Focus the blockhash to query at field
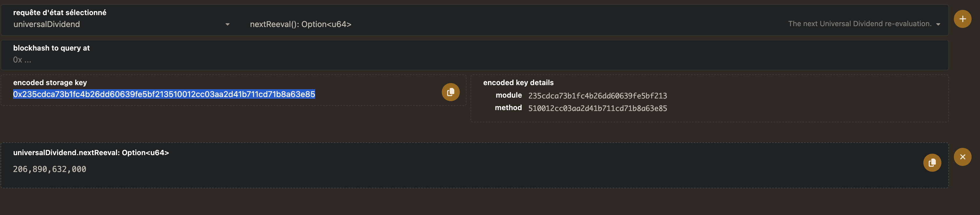The width and height of the screenshot is (980, 215). pyautogui.click(x=228, y=60)
